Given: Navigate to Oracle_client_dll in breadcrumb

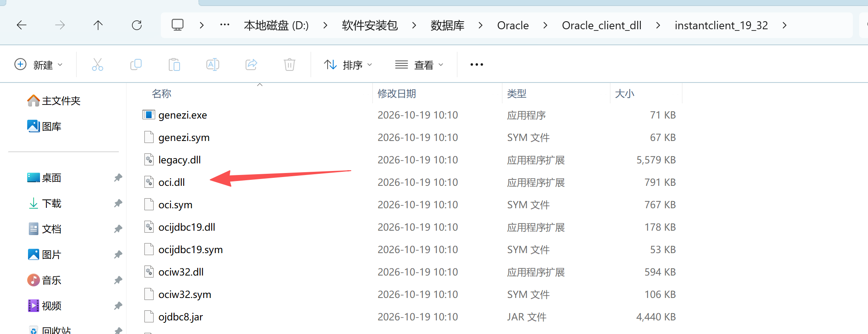Looking at the screenshot, I should click(x=602, y=25).
